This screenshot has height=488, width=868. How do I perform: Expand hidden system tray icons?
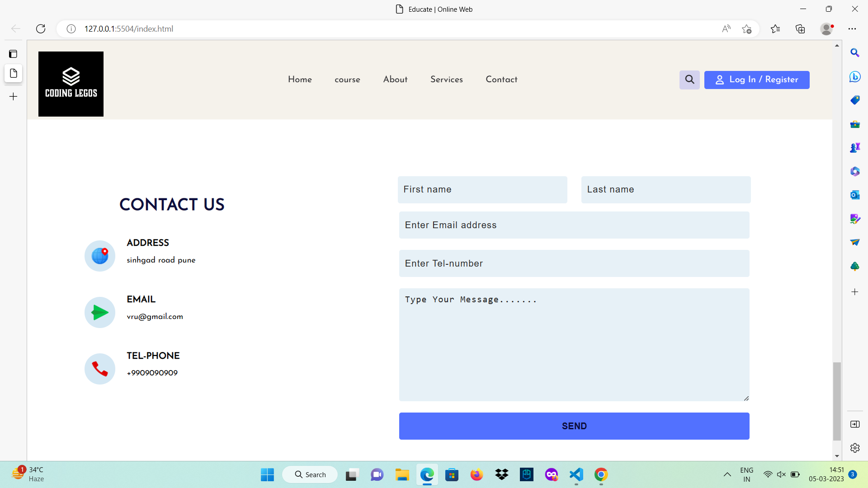pyautogui.click(x=727, y=475)
